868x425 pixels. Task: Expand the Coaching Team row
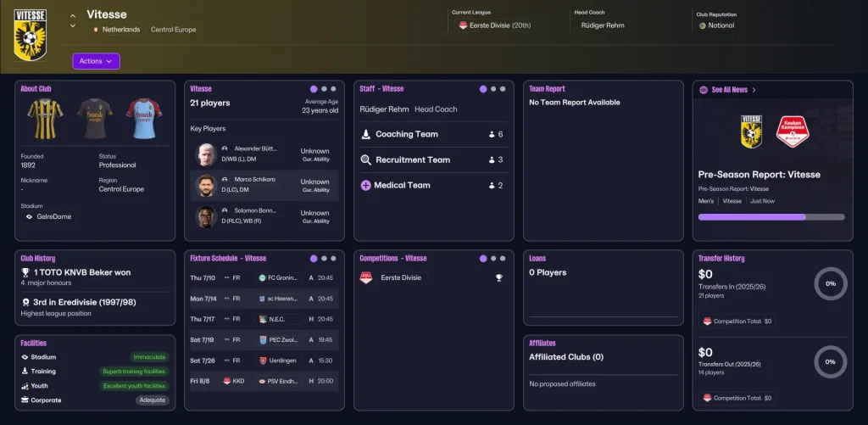pos(434,134)
